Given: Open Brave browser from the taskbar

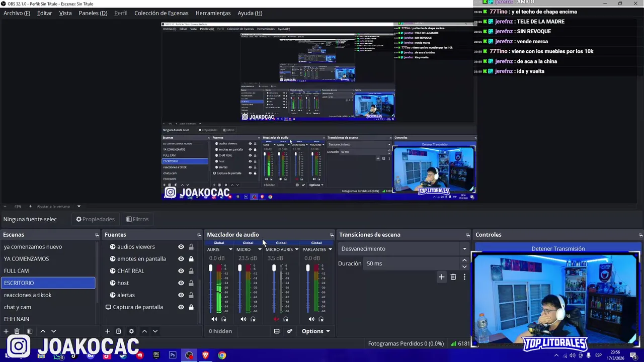Looking at the screenshot, I should tap(205, 355).
